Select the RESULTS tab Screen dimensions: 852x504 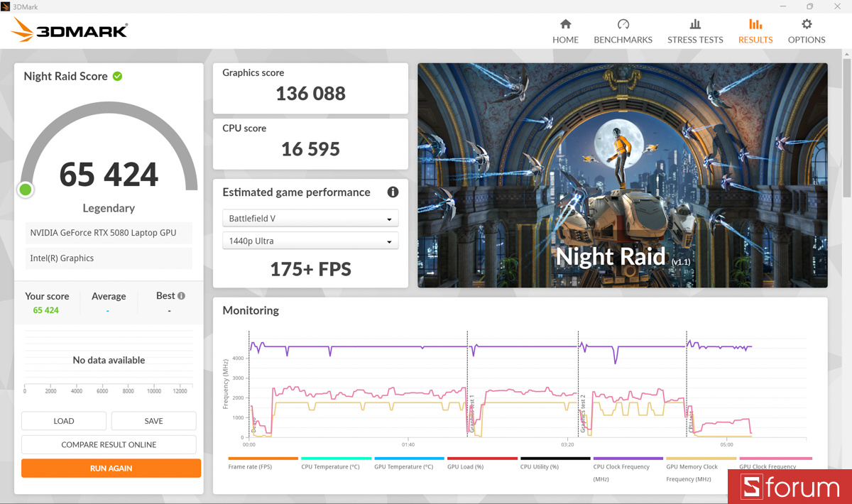755,31
